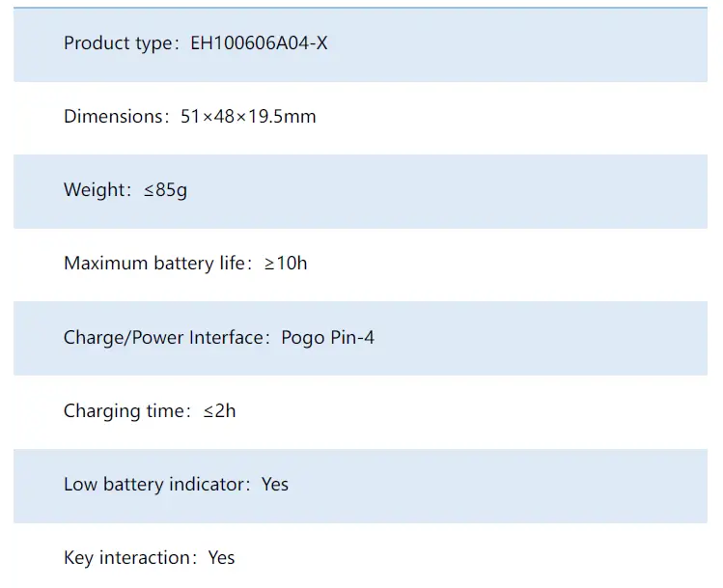Click the 'Charge/Power Interface' label
723x588 pixels.
pyautogui.click(x=163, y=338)
